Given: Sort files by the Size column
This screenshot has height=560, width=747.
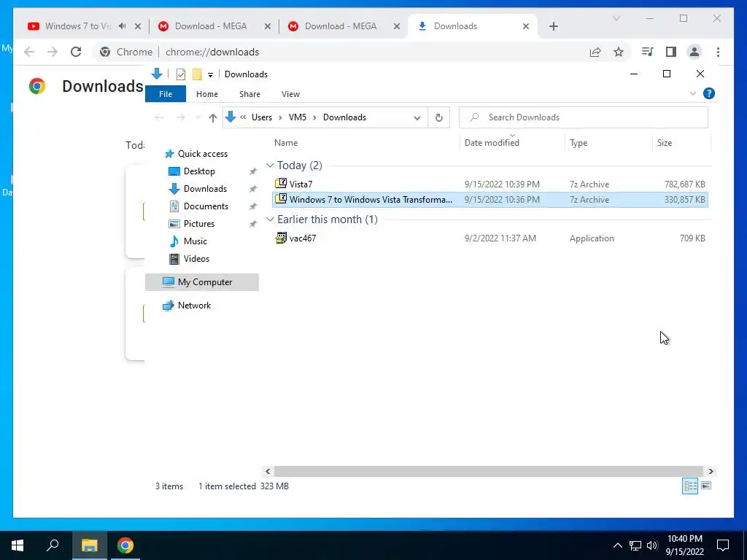Looking at the screenshot, I should (x=664, y=143).
